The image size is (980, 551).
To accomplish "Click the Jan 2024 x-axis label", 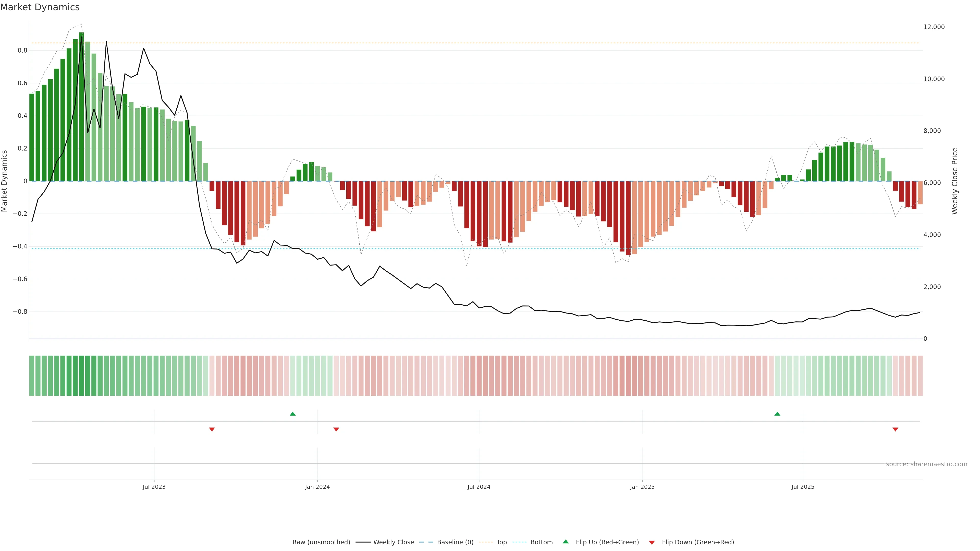I will click(x=317, y=487).
